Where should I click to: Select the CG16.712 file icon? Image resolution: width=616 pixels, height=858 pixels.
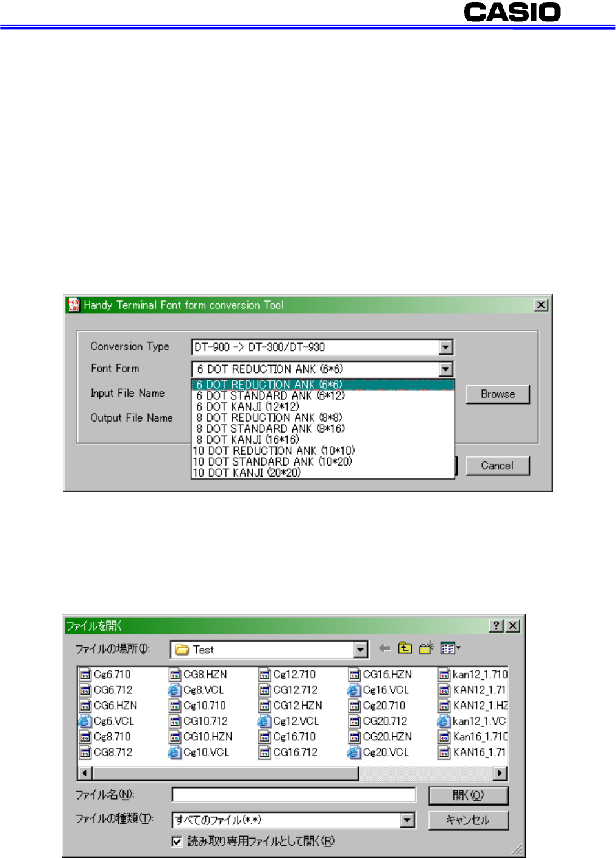[264, 753]
